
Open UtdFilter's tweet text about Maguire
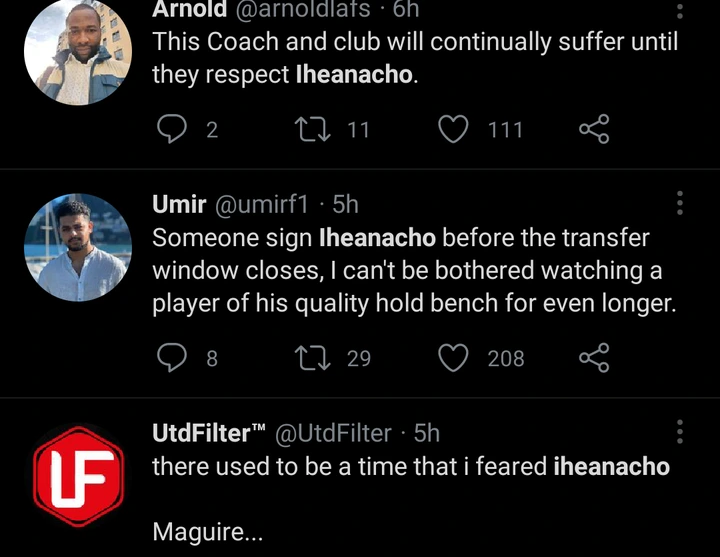(x=208, y=533)
